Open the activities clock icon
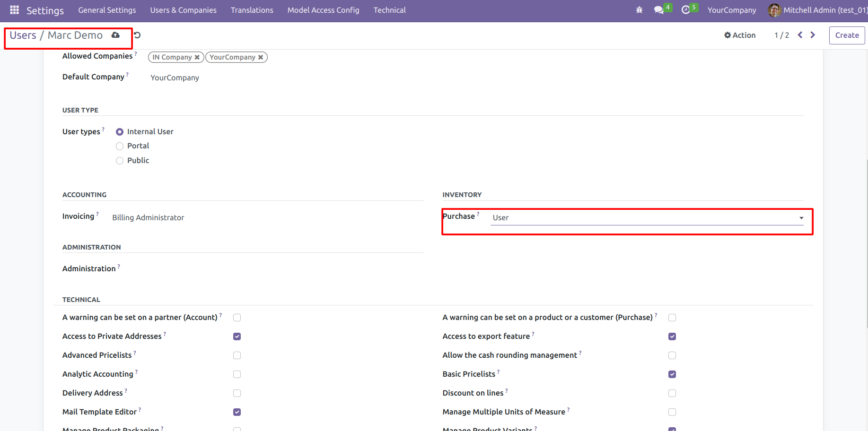 click(685, 10)
